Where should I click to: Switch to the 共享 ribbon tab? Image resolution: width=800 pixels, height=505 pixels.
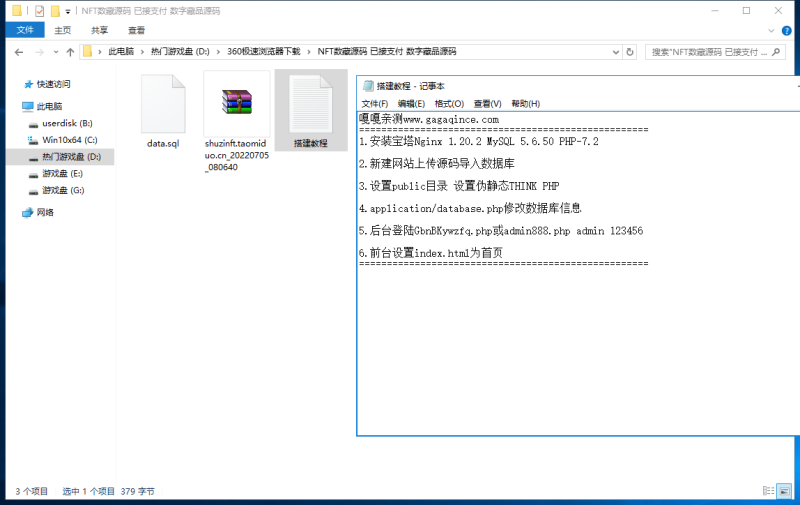[x=99, y=30]
